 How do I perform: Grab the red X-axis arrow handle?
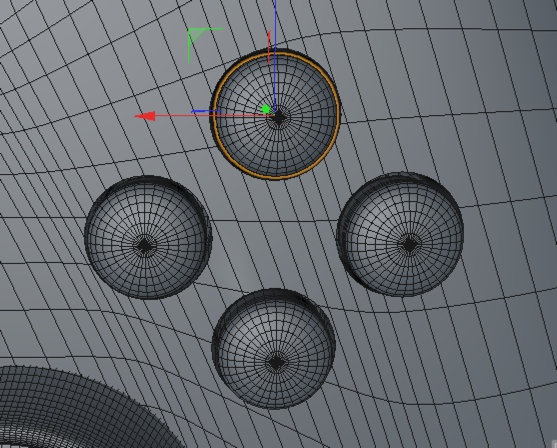point(145,116)
